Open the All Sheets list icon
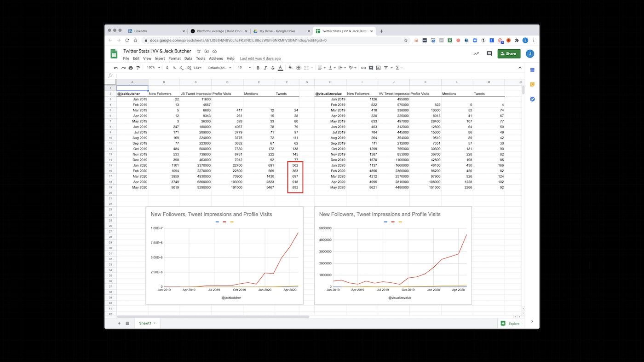Image resolution: width=644 pixels, height=362 pixels. pos(127,323)
